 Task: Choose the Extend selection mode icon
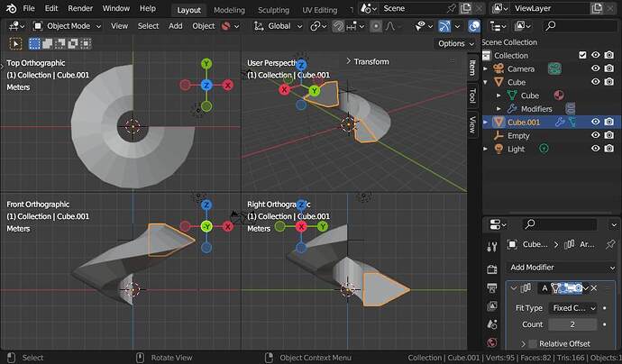click(47, 43)
